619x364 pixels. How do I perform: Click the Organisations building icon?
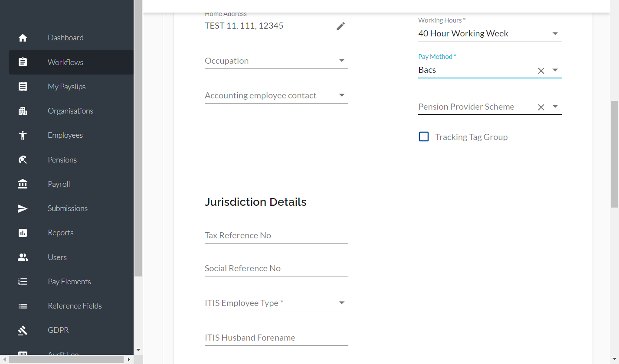tap(23, 111)
